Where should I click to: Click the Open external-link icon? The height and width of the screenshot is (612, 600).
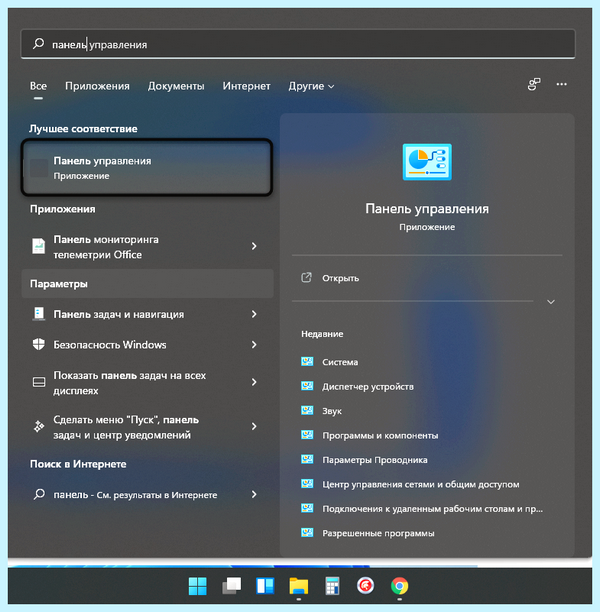click(306, 278)
